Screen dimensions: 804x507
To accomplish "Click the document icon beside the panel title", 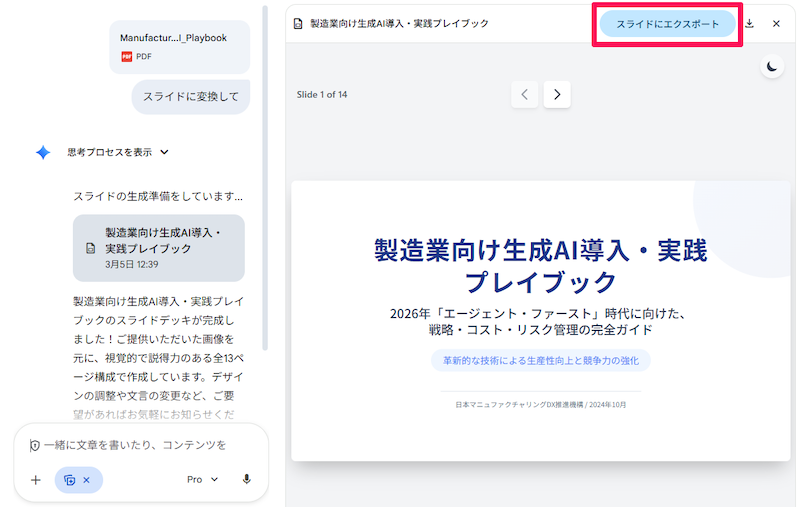I will (298, 24).
